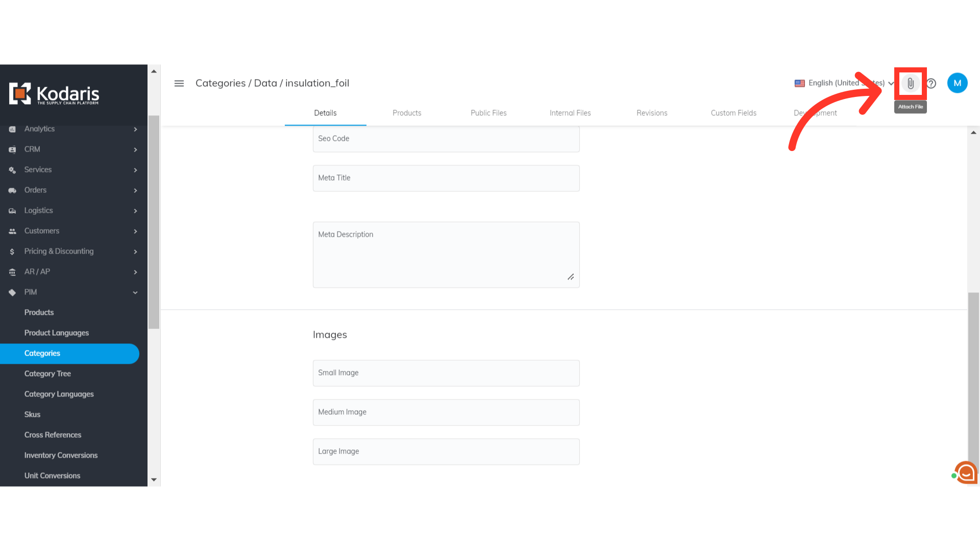Expand the Pricing & Discounting menu
Screen dimensions: 980x551
click(59, 252)
